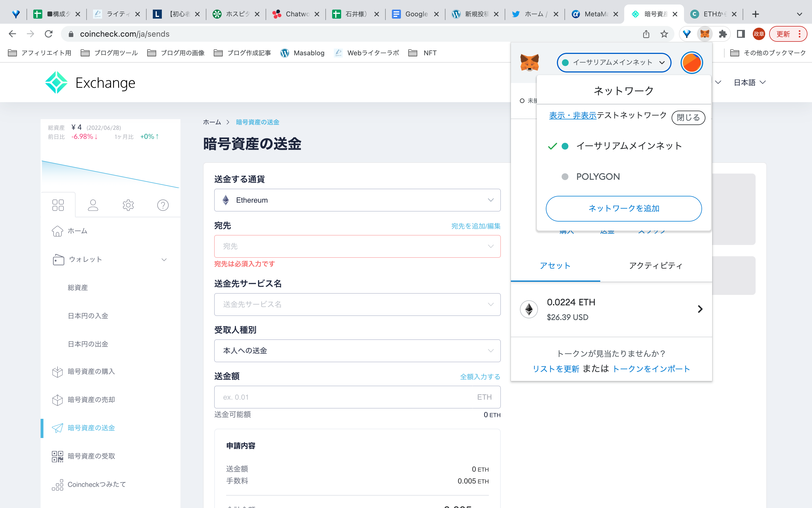Reload the page with the refresh icon
This screenshot has width=812, height=508.
[49, 34]
